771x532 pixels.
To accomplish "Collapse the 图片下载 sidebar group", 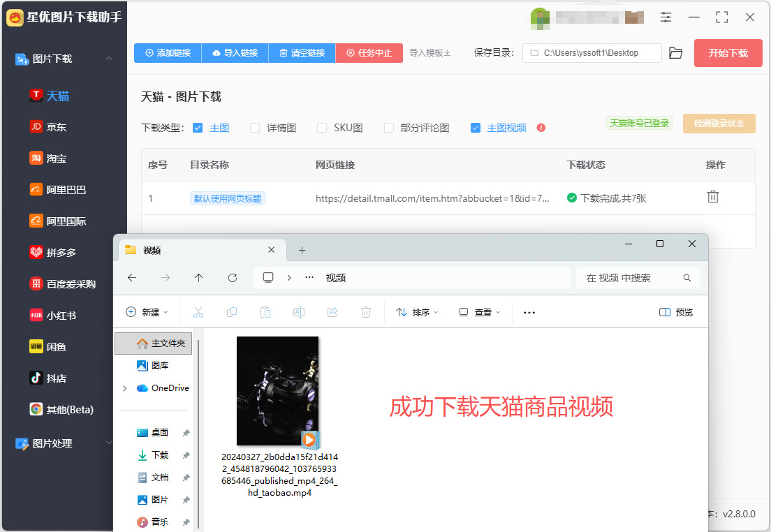I will pyautogui.click(x=109, y=59).
